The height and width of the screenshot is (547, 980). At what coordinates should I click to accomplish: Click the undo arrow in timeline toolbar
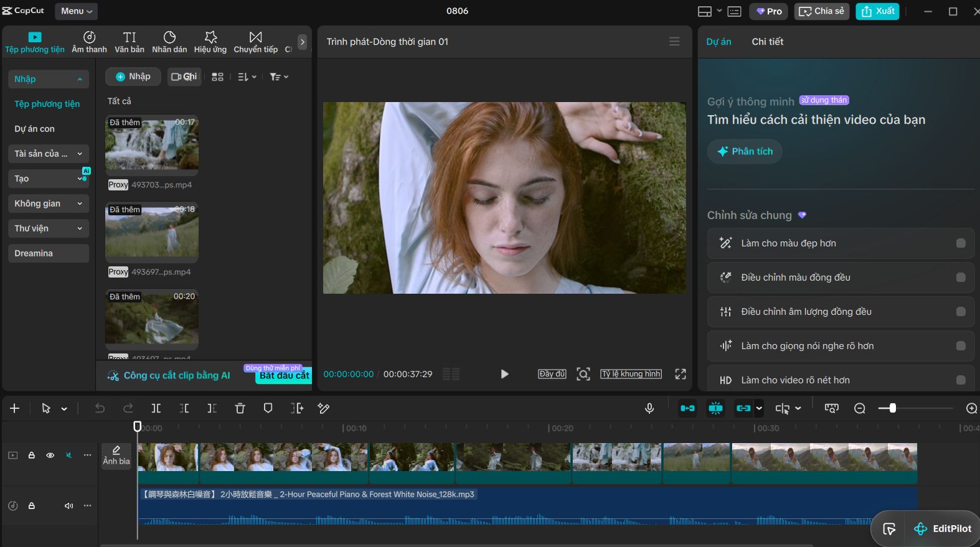point(100,408)
